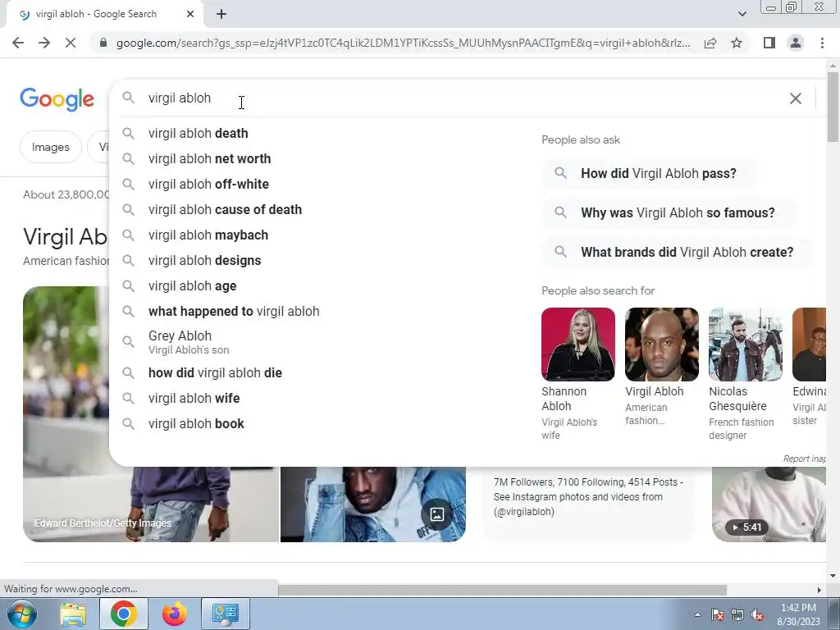Click the scroll right arrow at bottom

click(819, 590)
